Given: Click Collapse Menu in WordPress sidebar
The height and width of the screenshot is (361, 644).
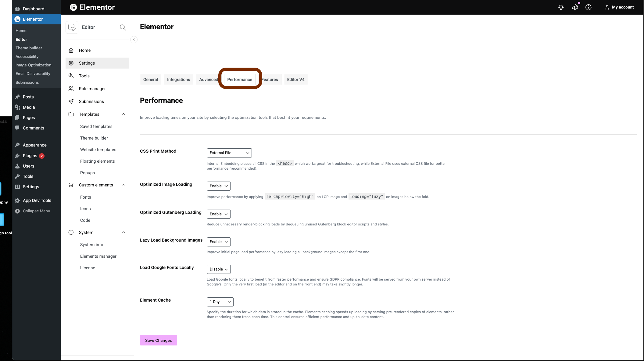Looking at the screenshot, I should pos(36,211).
